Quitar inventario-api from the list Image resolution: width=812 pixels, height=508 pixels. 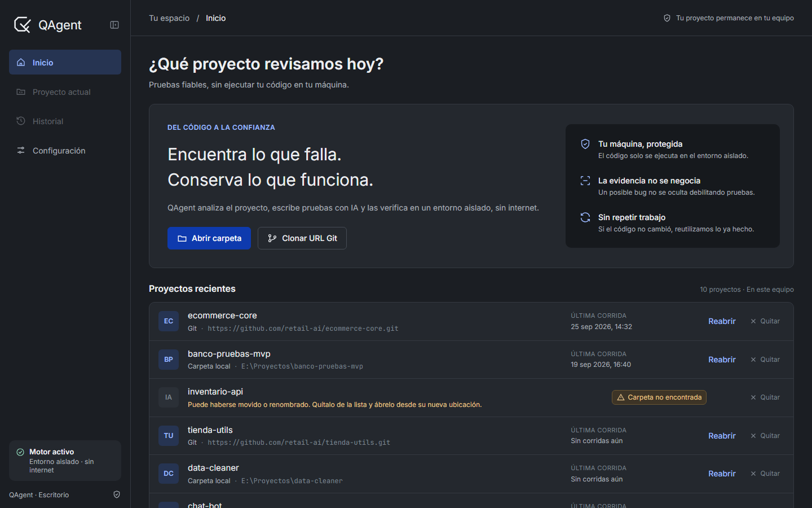pyautogui.click(x=765, y=397)
